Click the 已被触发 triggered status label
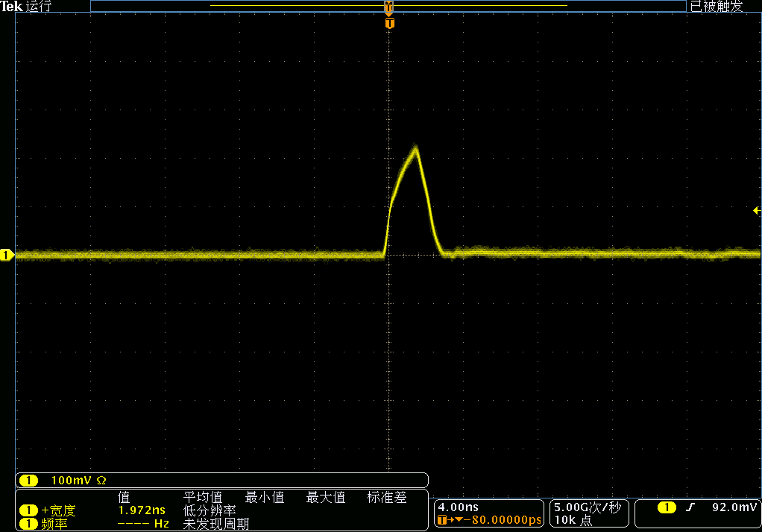 717,7
